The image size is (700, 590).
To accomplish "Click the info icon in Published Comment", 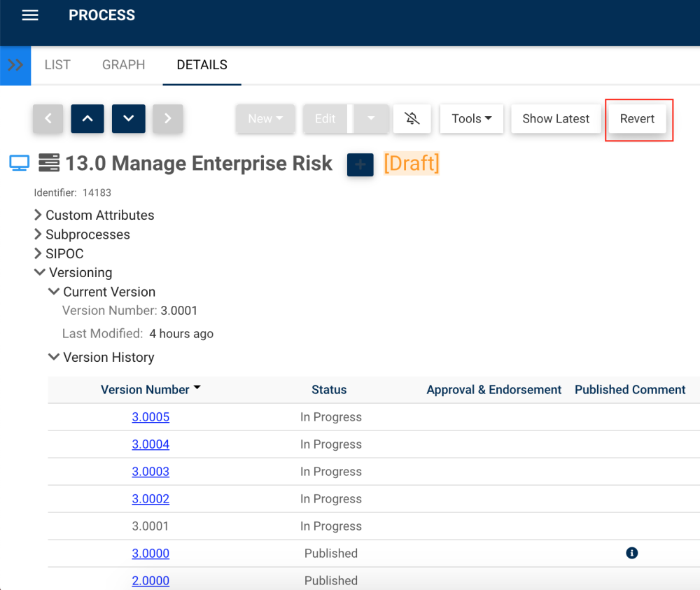I will click(631, 554).
